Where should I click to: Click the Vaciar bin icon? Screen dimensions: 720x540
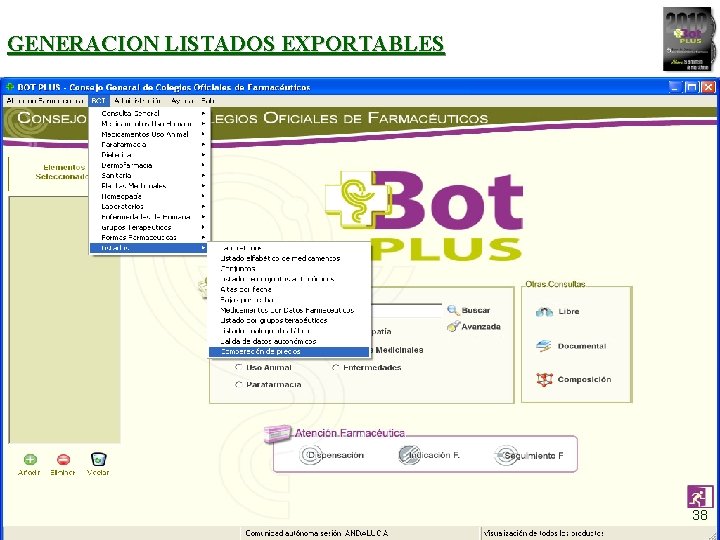click(x=98, y=459)
